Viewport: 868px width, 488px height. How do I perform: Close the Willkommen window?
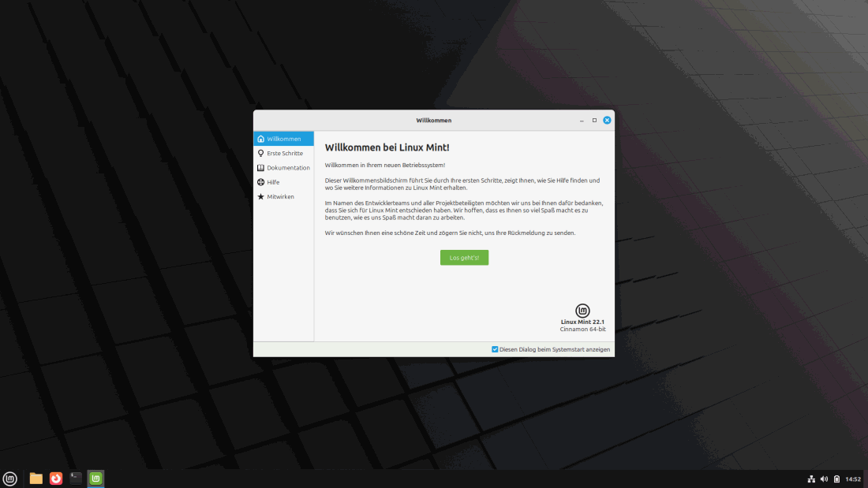coord(607,121)
